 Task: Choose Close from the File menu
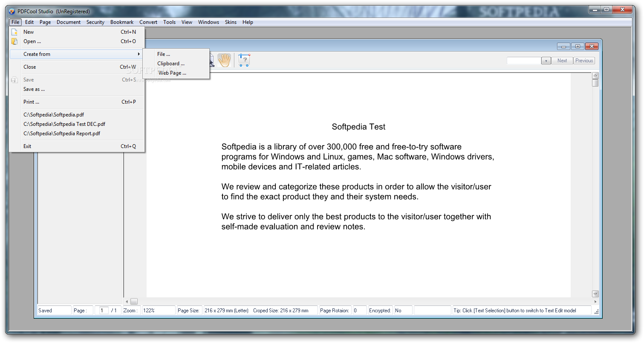click(77, 67)
